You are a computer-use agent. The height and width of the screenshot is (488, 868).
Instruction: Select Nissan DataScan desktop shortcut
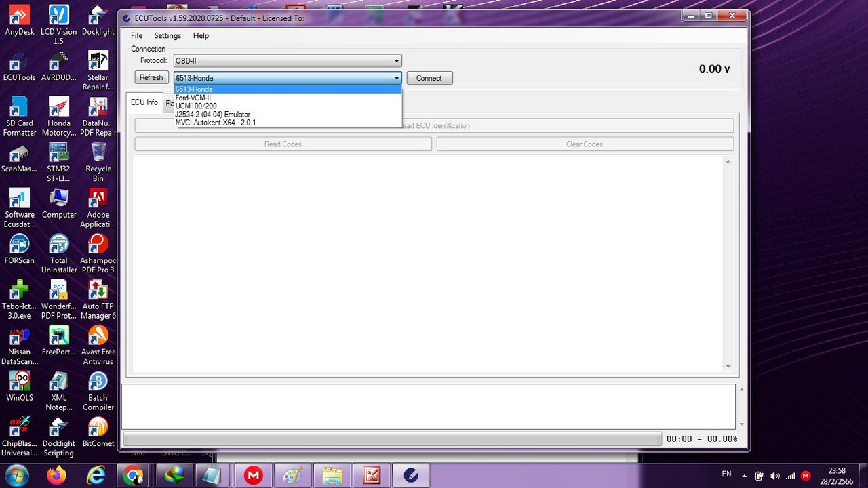(x=20, y=345)
